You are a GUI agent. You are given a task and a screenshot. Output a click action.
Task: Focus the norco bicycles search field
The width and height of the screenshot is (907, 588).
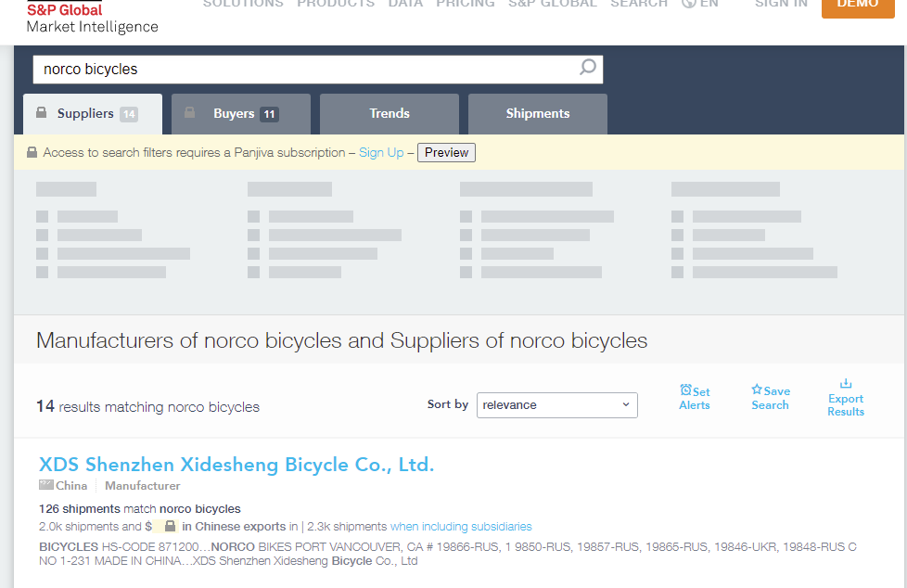[x=306, y=70]
